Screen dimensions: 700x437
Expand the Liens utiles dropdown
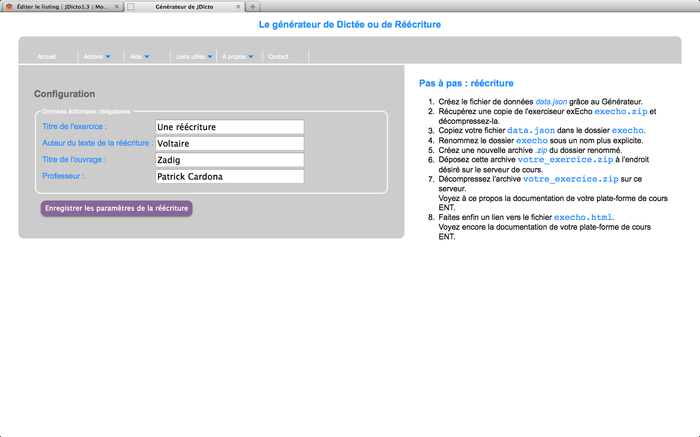194,57
